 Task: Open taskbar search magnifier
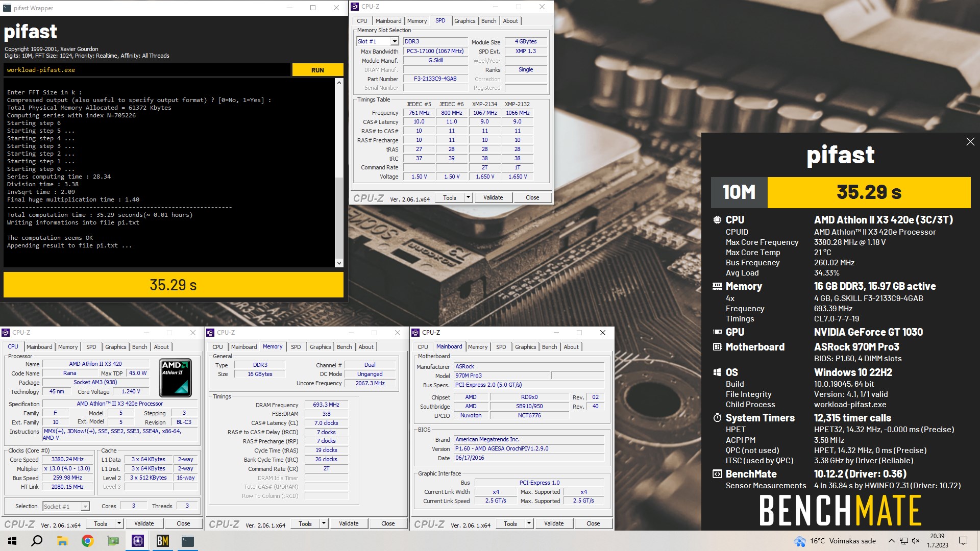pyautogui.click(x=37, y=541)
